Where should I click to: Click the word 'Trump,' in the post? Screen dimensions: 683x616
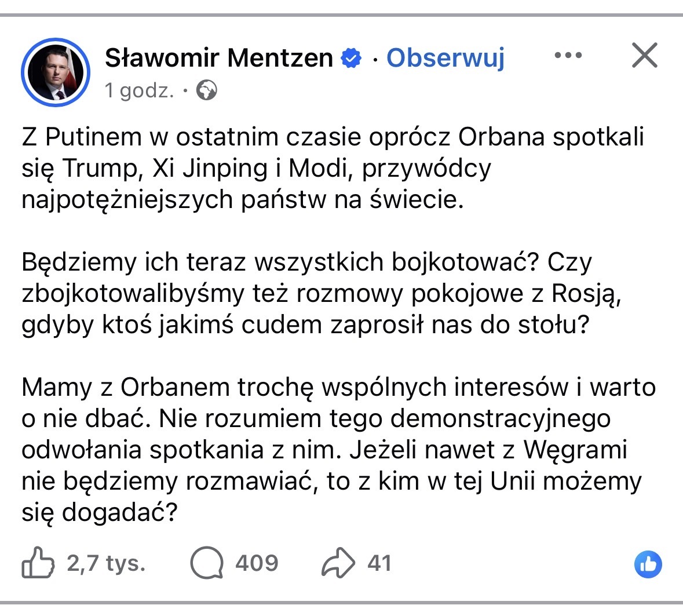point(103,168)
